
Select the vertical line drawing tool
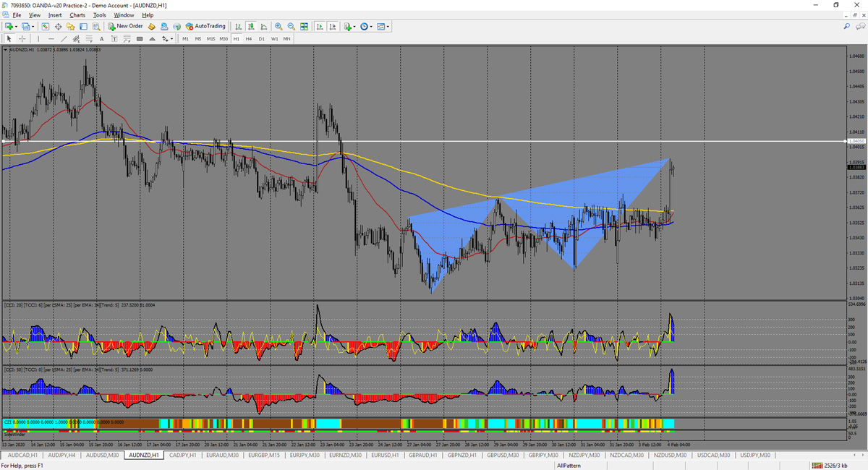(x=38, y=38)
